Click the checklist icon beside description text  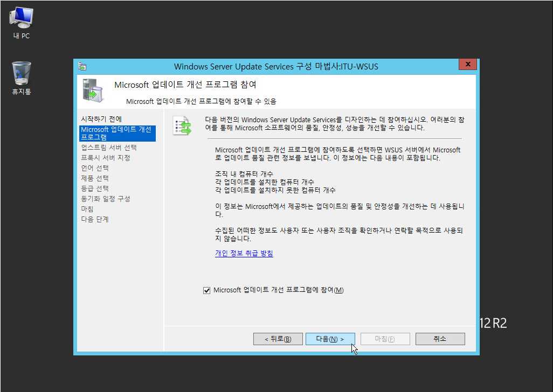(x=182, y=125)
